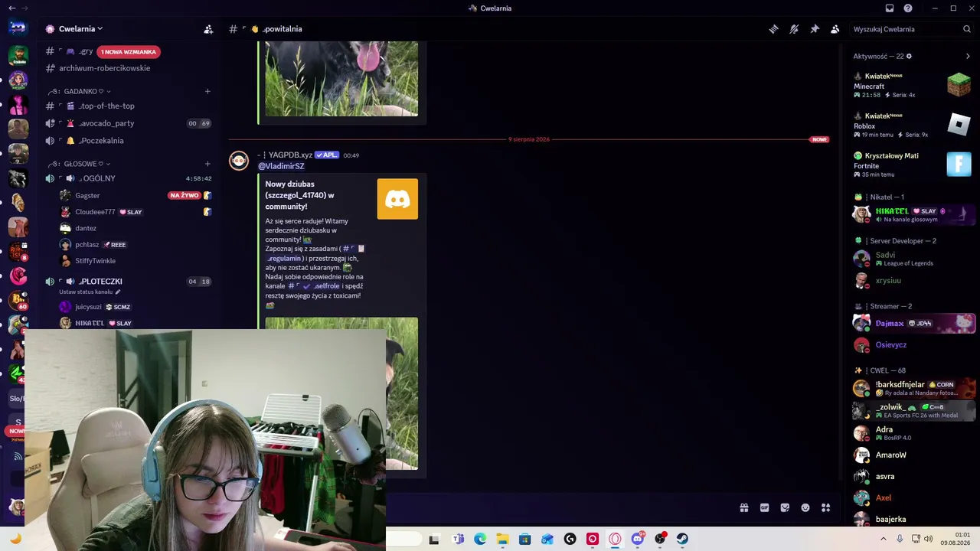Go back with title bar left arrow
Screen dimensions: 980x551
(11, 8)
